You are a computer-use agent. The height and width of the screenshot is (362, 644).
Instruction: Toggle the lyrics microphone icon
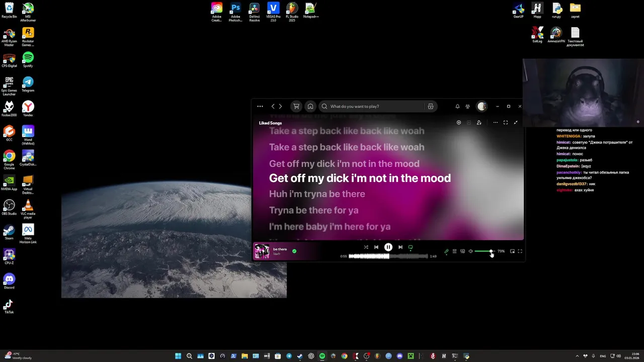point(446,251)
